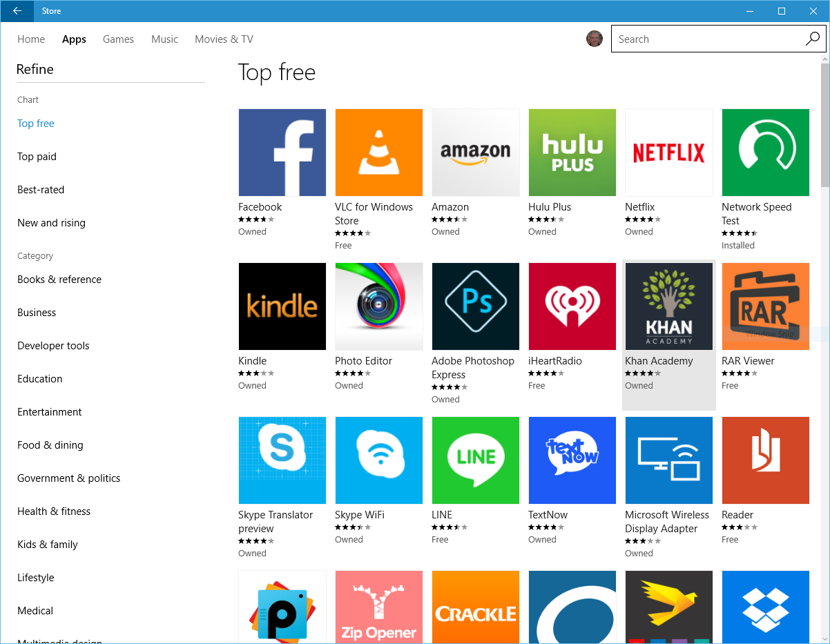This screenshot has width=830, height=644.
Task: Click the Khan Academy title text
Action: (x=659, y=361)
